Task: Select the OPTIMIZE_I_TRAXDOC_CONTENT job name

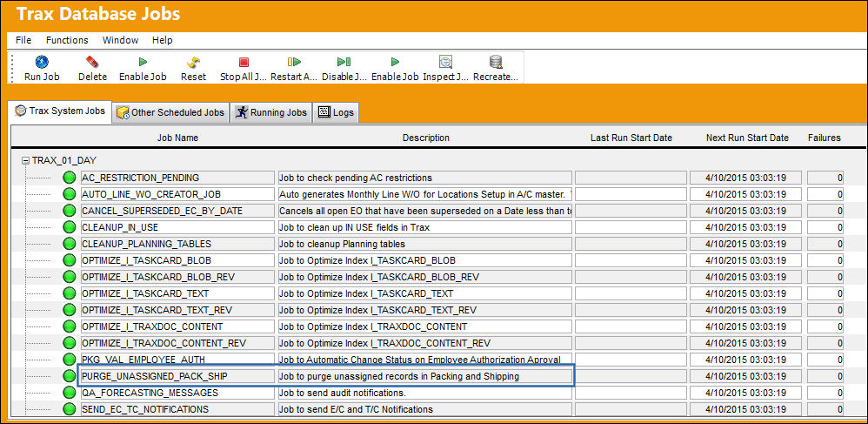Action: click(x=177, y=326)
